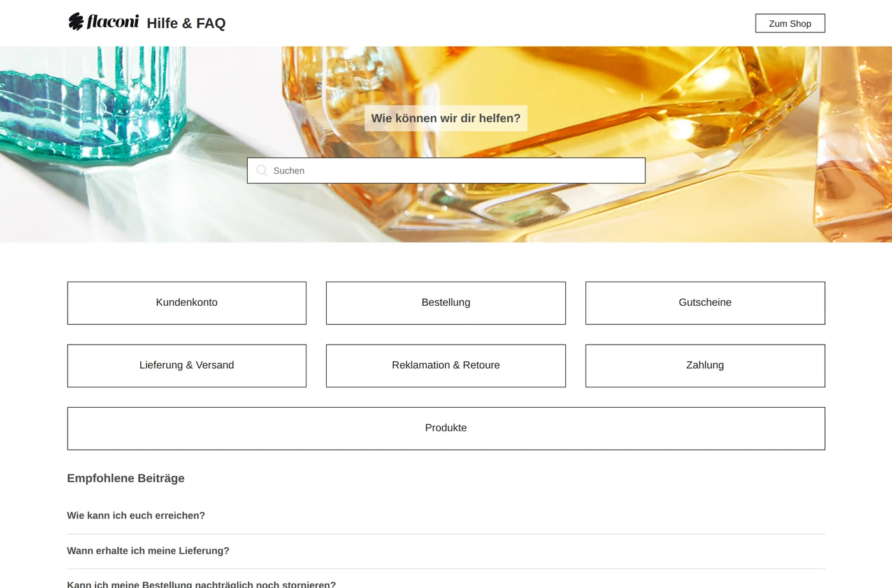The image size is (892, 588).
Task: Open the Kundenkonto category
Action: [x=187, y=303]
